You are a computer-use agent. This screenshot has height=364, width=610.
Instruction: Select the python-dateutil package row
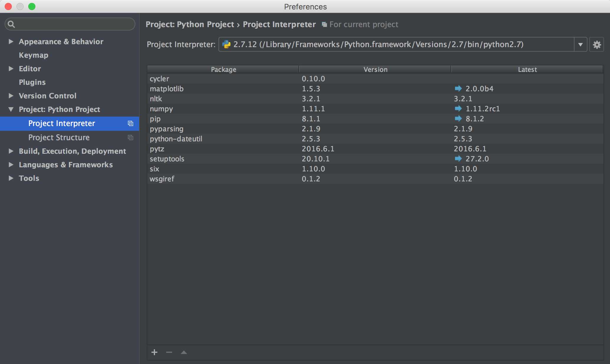tap(375, 139)
